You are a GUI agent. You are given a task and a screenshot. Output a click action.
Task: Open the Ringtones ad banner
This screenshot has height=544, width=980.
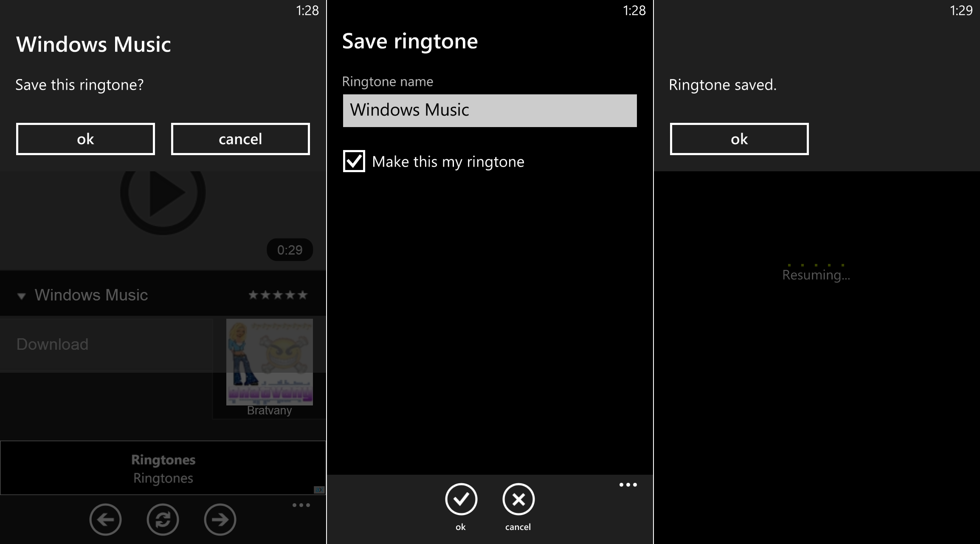tap(163, 468)
